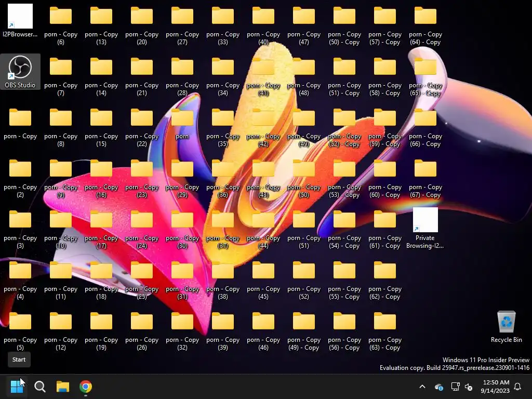Select folder "porn - Copy (47)"
This screenshot has height=399, width=532.
303,26
